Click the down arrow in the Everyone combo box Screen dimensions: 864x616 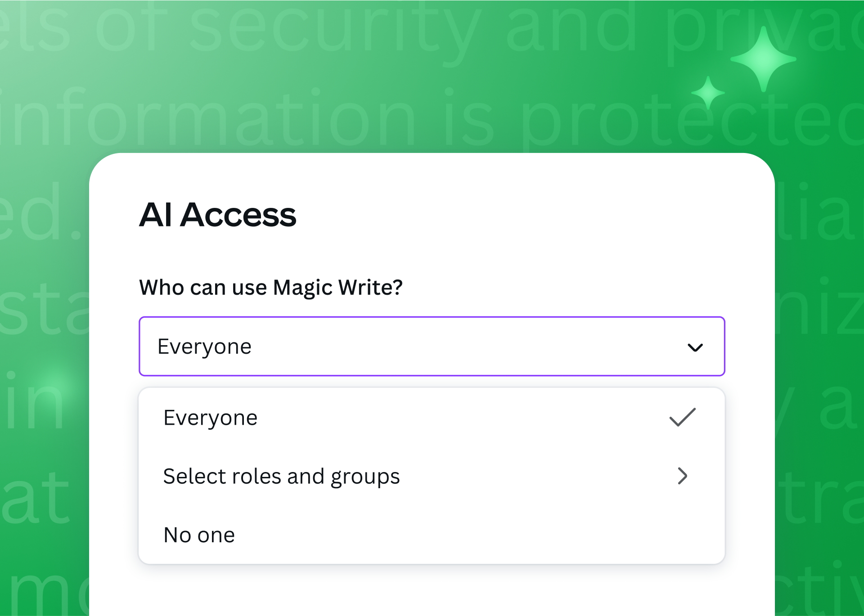(x=695, y=347)
